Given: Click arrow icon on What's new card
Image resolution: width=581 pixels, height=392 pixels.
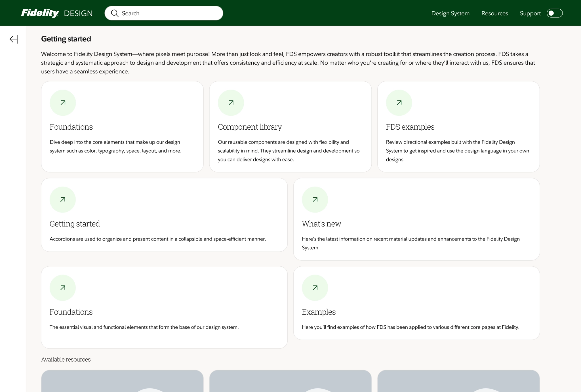Looking at the screenshot, I should (x=315, y=200).
